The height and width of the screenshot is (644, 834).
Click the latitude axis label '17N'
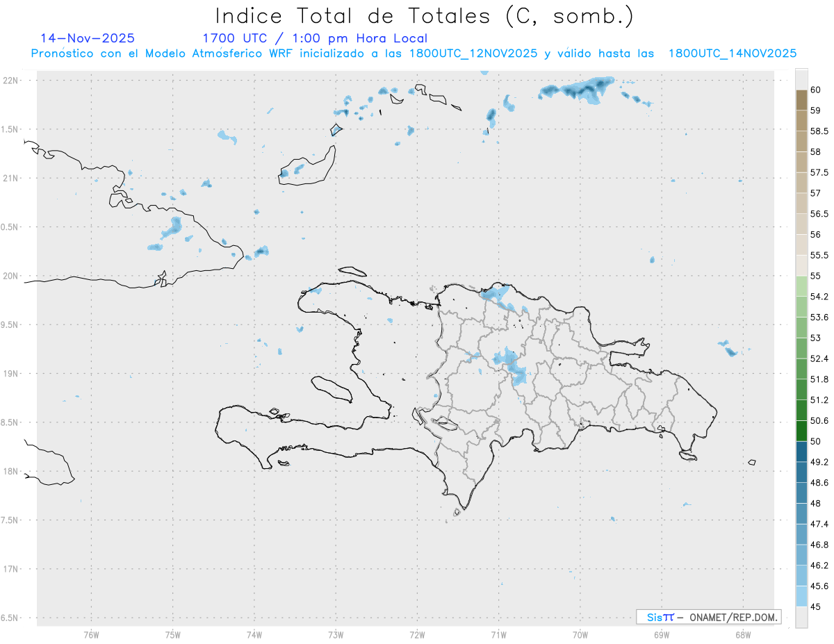click(x=10, y=569)
